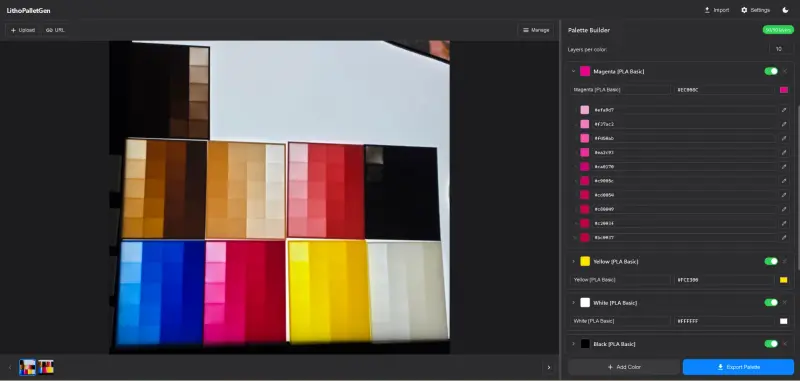The width and height of the screenshot is (800, 381).
Task: Collapse the Magenta [PLA Basic] section
Action: tap(573, 71)
